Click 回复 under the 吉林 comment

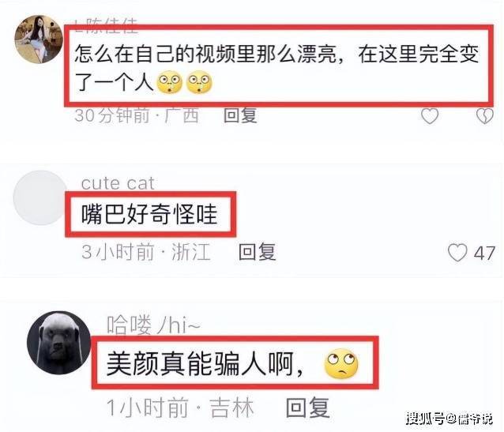pyautogui.click(x=307, y=408)
